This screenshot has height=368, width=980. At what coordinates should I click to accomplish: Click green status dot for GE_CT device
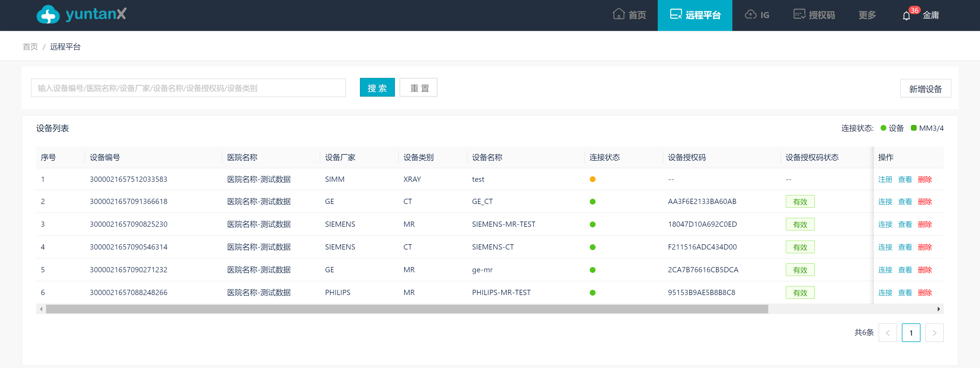click(x=592, y=202)
